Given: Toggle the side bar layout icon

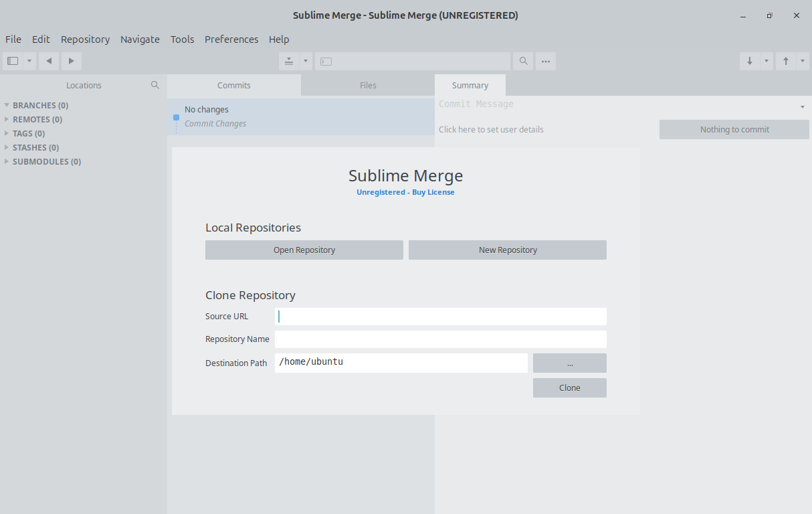Looking at the screenshot, I should tap(13, 61).
